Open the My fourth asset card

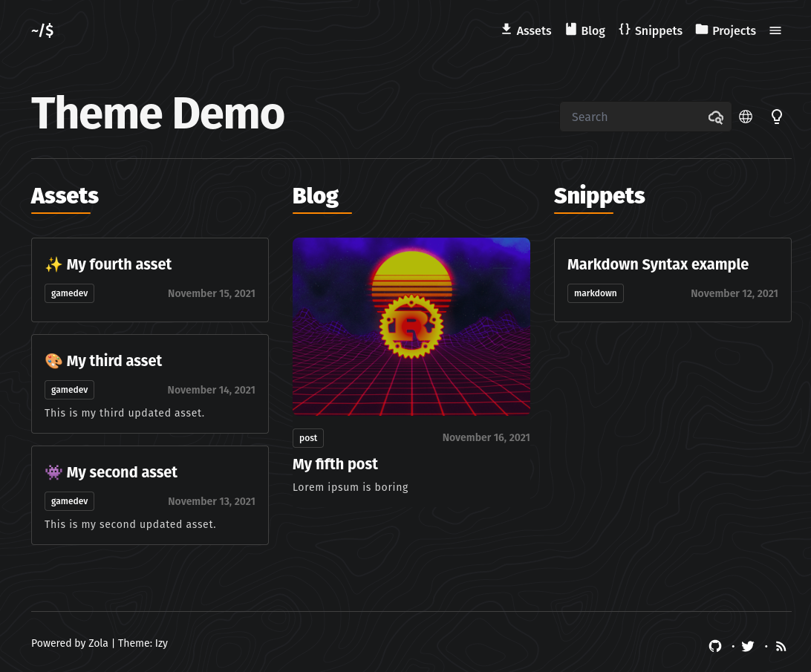click(150, 280)
